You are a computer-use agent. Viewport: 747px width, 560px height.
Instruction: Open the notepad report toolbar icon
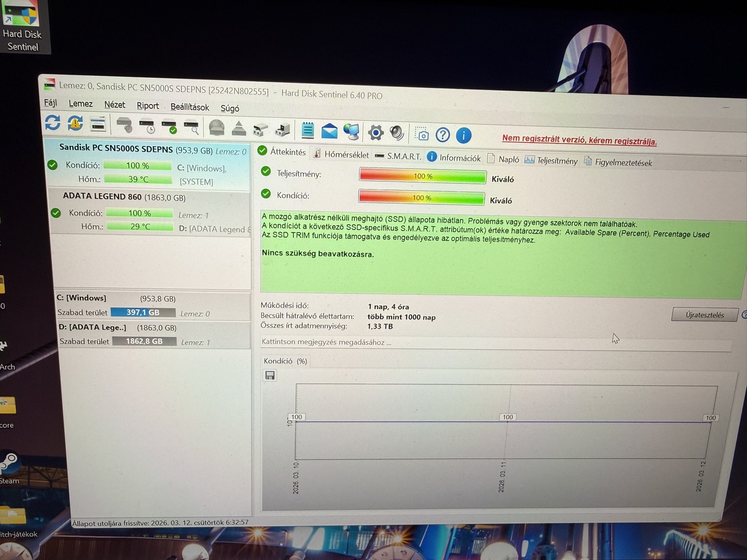(x=307, y=130)
